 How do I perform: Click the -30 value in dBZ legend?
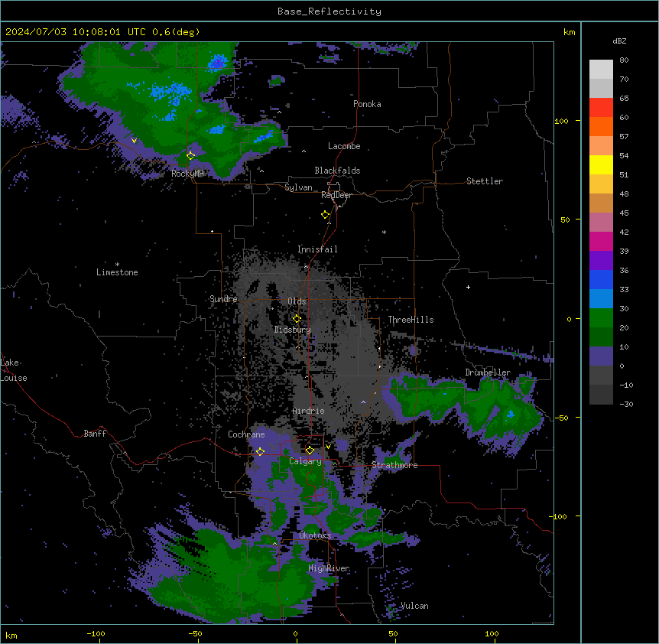(626, 404)
